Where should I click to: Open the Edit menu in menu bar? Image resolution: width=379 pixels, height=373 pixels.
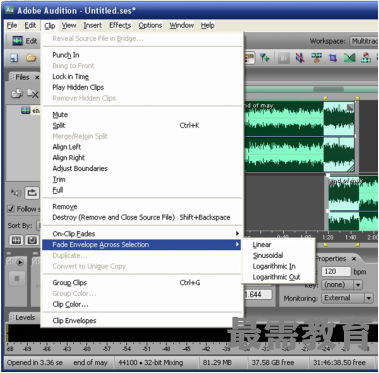click(x=30, y=25)
